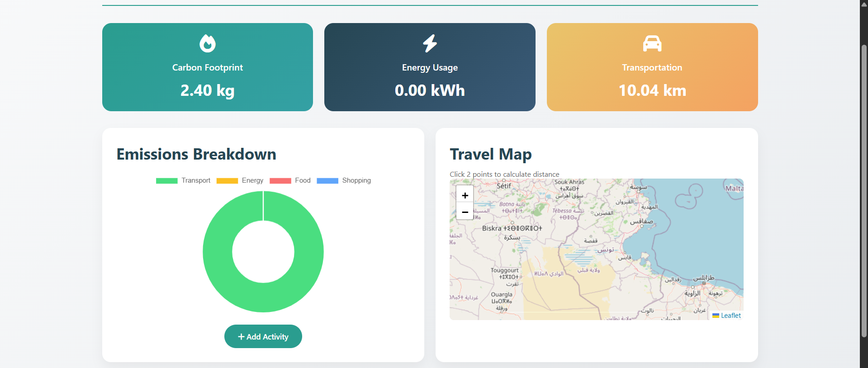Click Sétif label on the map
Viewport: 868px width, 368px height.
tap(504, 186)
